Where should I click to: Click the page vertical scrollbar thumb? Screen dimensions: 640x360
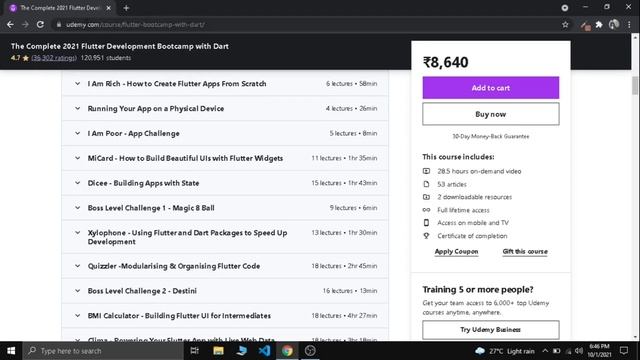(x=635, y=85)
